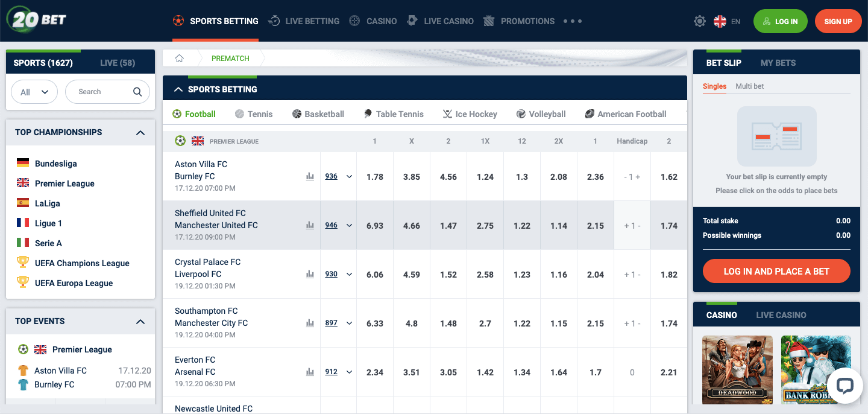Select the Table Tennis sport tab
Screen dimensions: 868x414
coord(394,114)
